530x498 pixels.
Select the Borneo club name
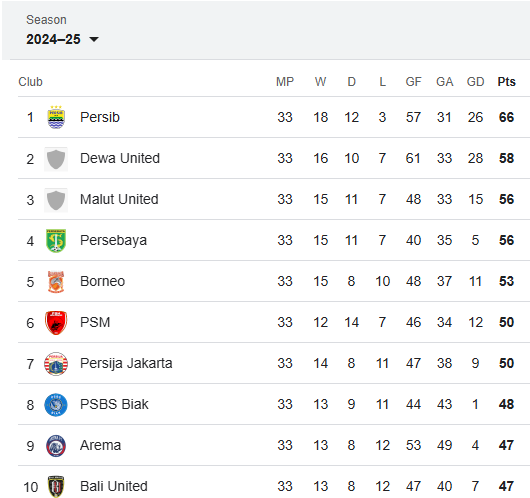(x=102, y=281)
